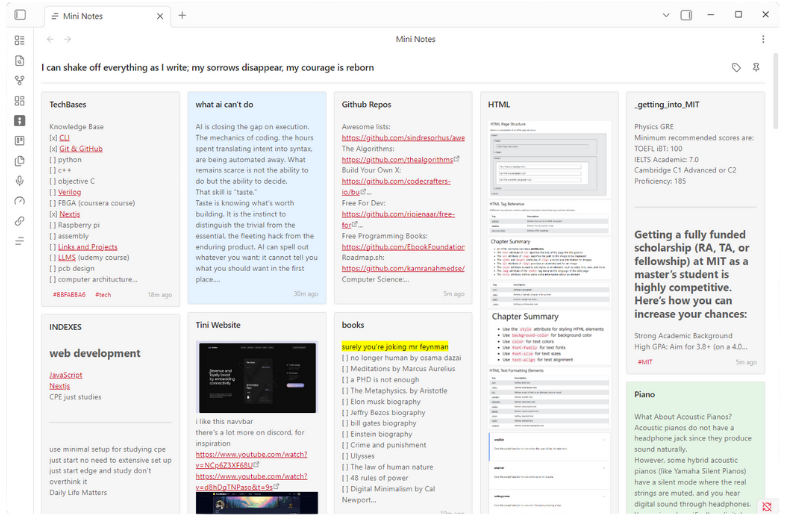Open the Tini Website screenshot thumbnail
This screenshot has width=787, height=519.
256,377
